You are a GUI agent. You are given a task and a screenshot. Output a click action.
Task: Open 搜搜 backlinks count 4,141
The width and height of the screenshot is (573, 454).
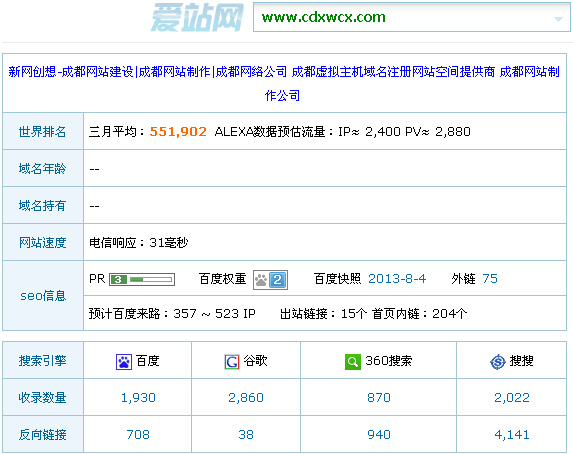[x=512, y=435]
